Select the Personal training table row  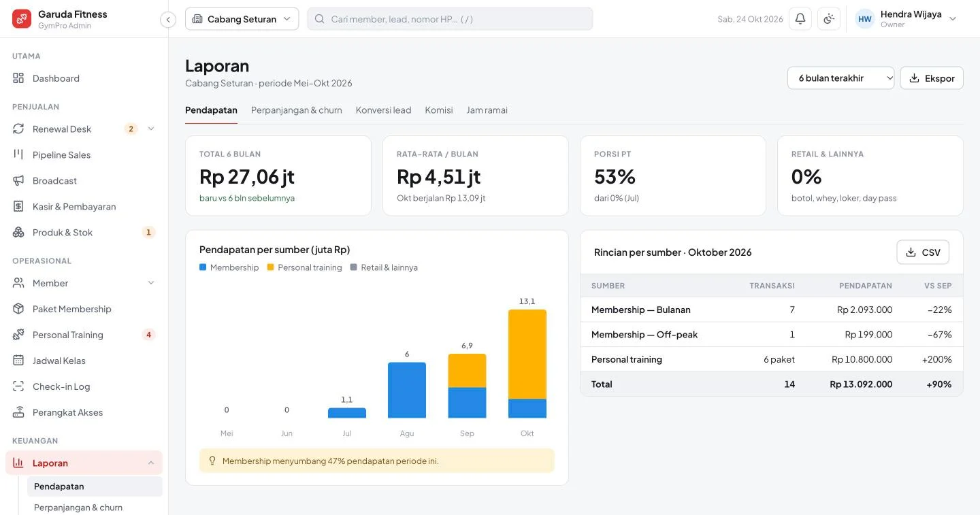(x=772, y=359)
